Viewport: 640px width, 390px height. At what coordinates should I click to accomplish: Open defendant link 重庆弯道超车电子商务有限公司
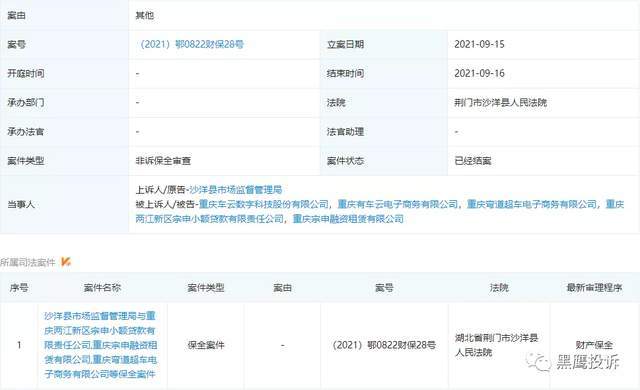tap(532, 204)
